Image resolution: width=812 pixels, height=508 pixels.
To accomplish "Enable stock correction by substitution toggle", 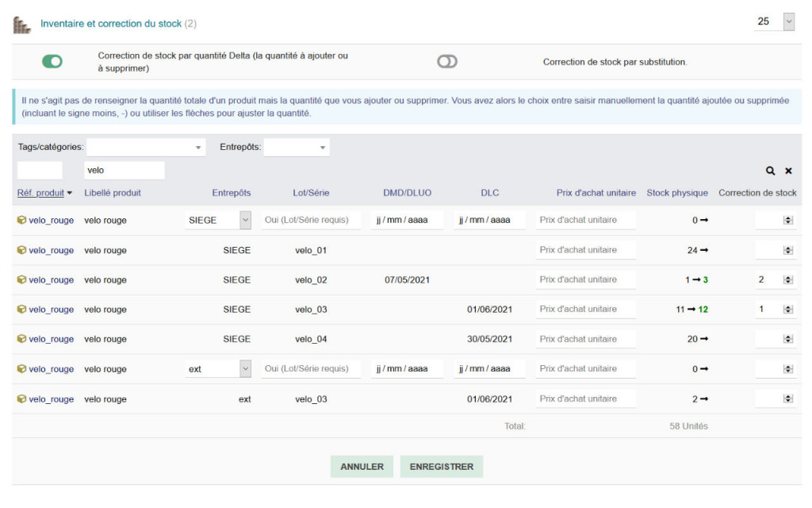I will coord(447,61).
